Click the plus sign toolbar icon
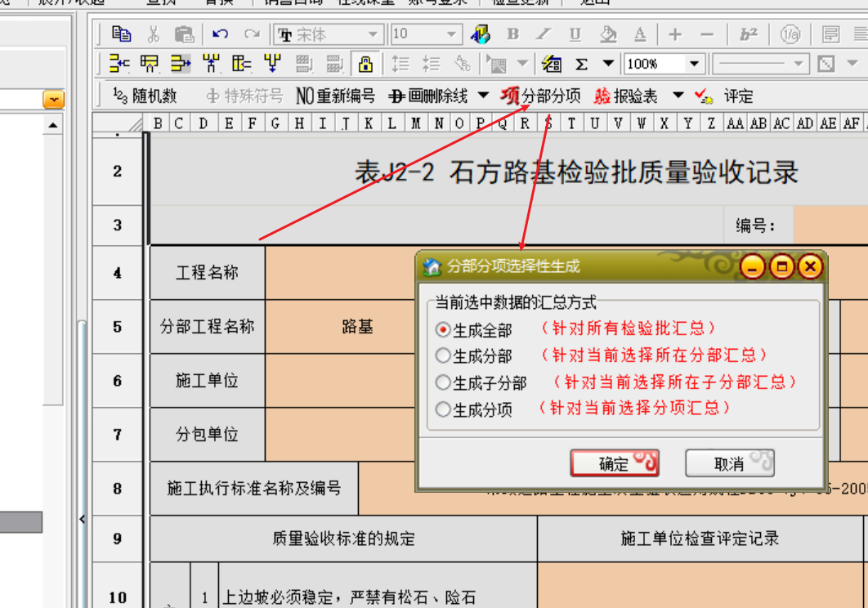Viewport: 868px width, 608px height. tap(675, 34)
